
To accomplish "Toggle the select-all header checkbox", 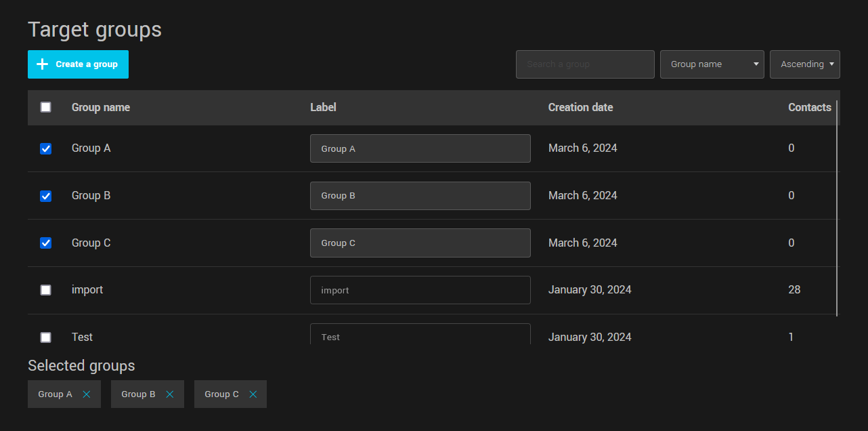I will (45, 107).
